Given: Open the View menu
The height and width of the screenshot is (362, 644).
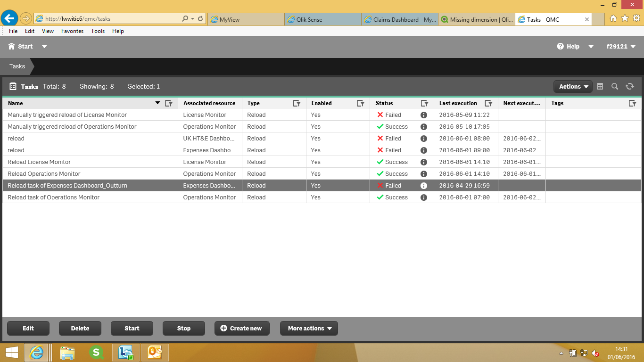Looking at the screenshot, I should pyautogui.click(x=48, y=31).
